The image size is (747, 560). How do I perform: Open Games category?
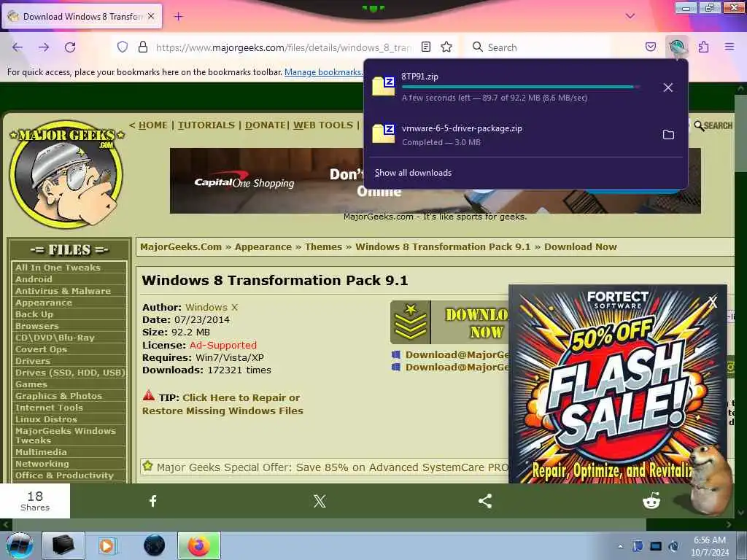click(31, 384)
